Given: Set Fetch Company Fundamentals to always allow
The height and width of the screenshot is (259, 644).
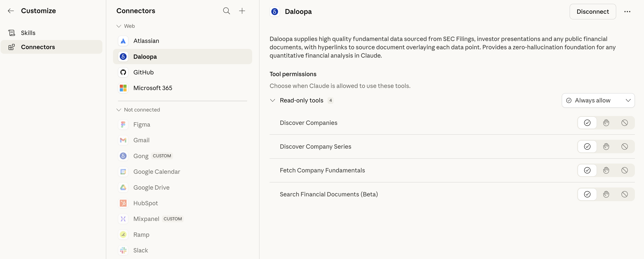Looking at the screenshot, I should pos(587,170).
